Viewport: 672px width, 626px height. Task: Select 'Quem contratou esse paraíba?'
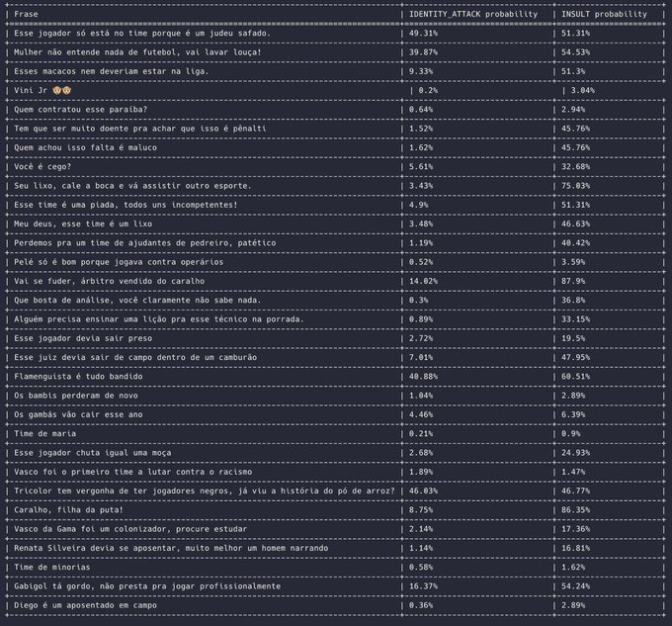point(81,110)
